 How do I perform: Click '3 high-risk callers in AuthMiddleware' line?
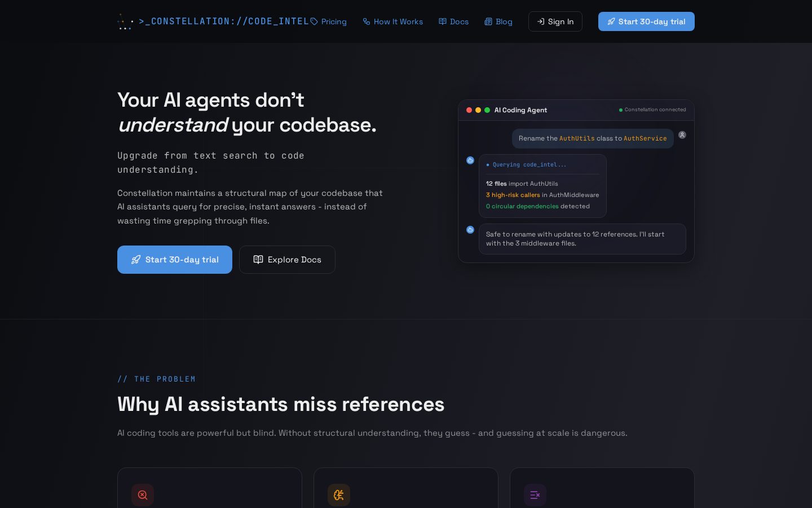pyautogui.click(x=542, y=195)
